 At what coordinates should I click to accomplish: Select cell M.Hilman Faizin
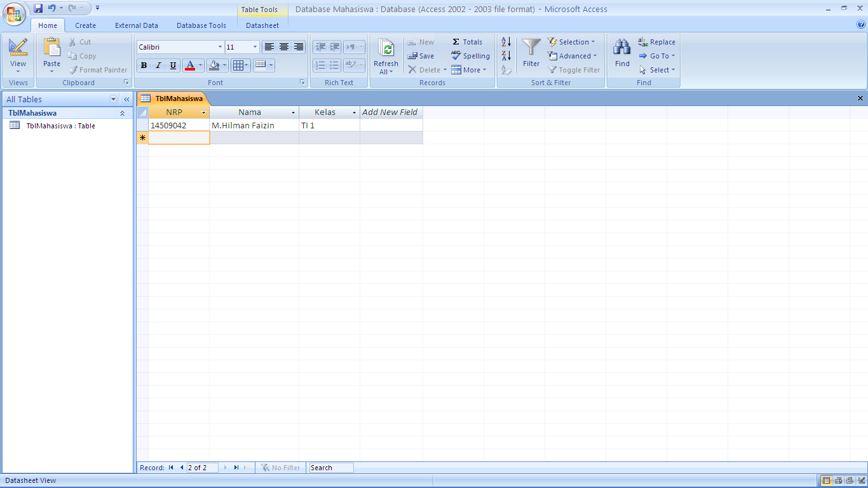[x=254, y=125]
